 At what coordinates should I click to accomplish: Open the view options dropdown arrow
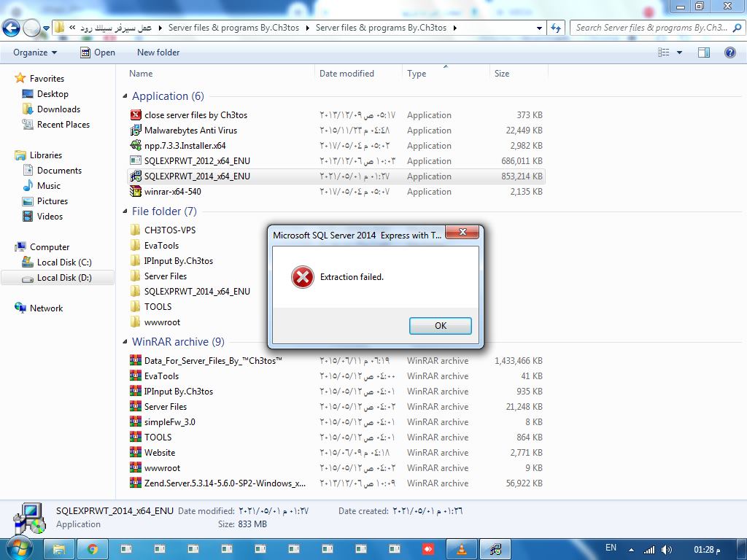click(x=679, y=52)
